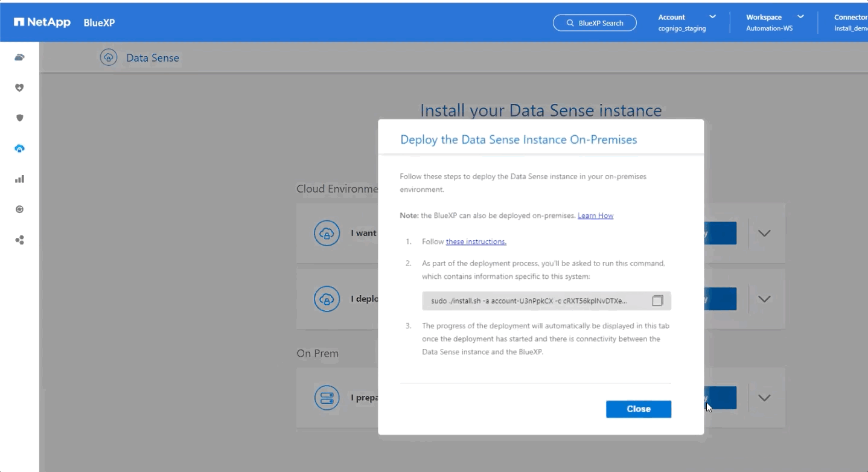This screenshot has width=868, height=472.
Task: Click the NetApp logo in header
Action: point(42,23)
